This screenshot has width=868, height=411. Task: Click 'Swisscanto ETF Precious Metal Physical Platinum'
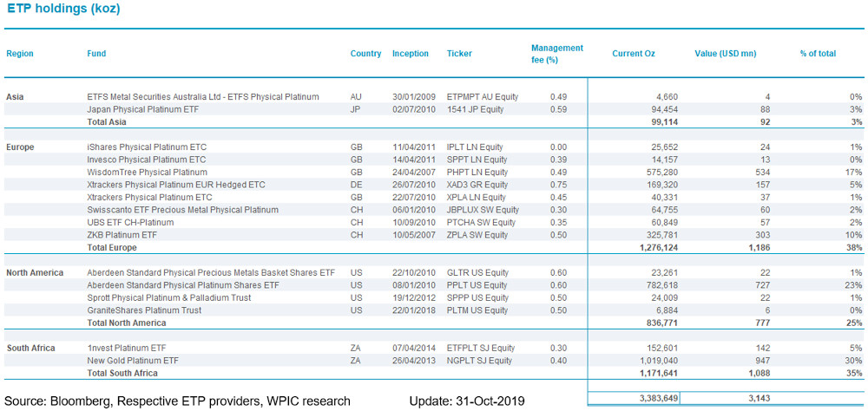click(x=182, y=210)
